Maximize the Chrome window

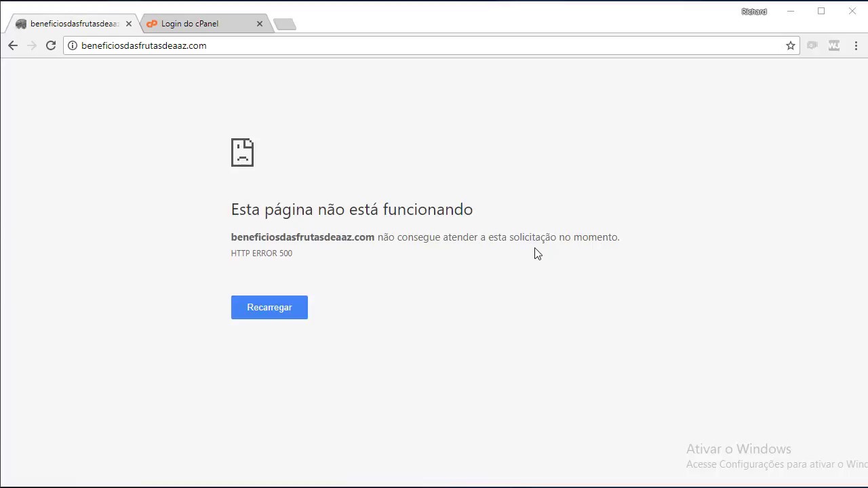821,12
